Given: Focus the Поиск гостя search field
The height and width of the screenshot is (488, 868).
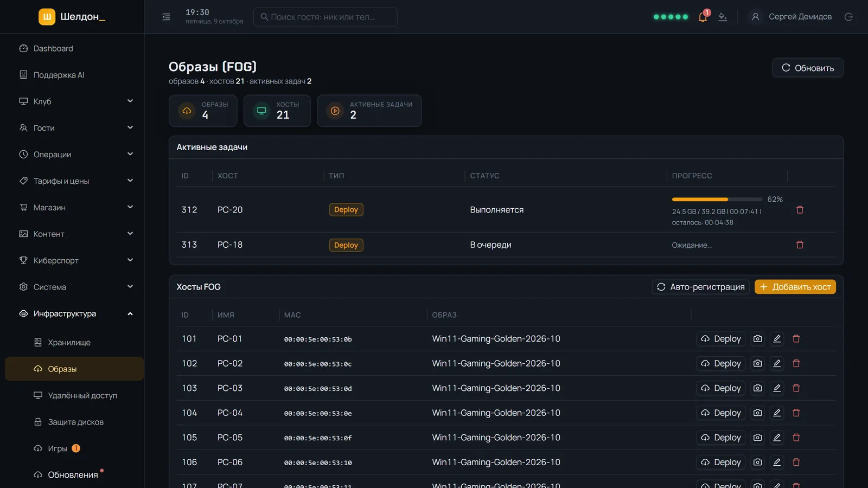Looking at the screenshot, I should pyautogui.click(x=325, y=17).
